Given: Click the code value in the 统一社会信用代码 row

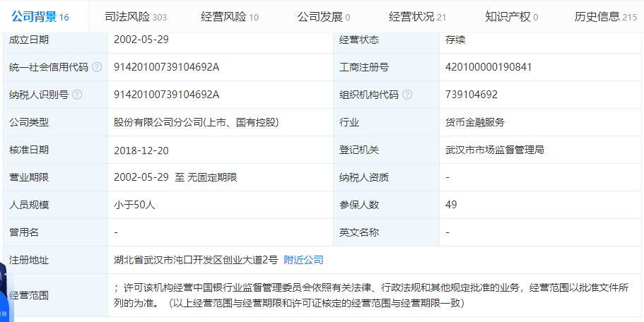Looking at the screenshot, I should [167, 67].
